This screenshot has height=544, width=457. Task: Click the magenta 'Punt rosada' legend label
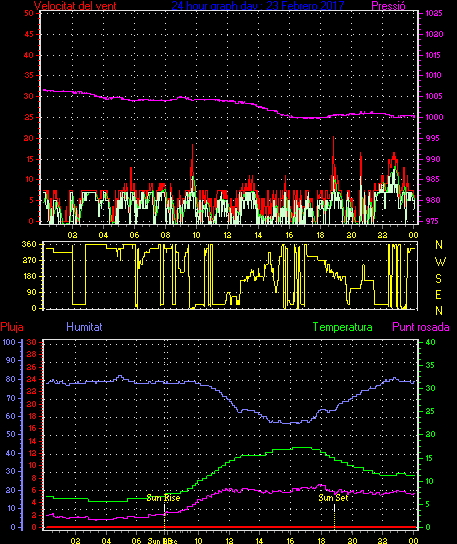(x=421, y=327)
